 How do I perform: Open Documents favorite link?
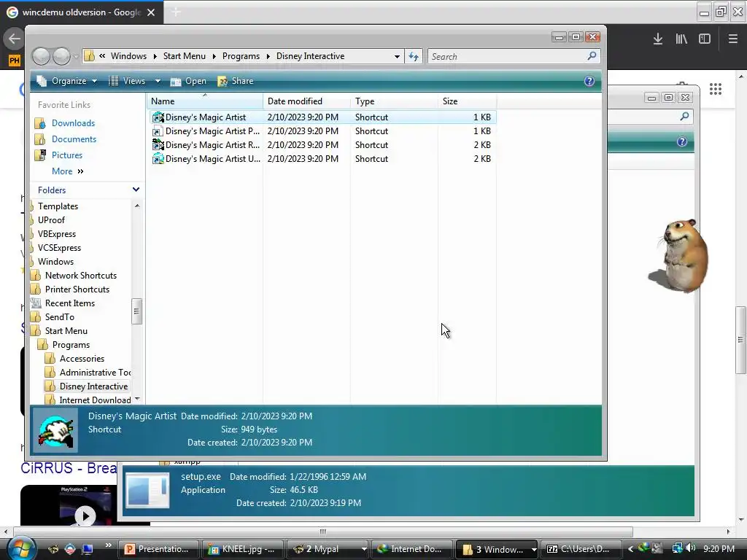74,139
